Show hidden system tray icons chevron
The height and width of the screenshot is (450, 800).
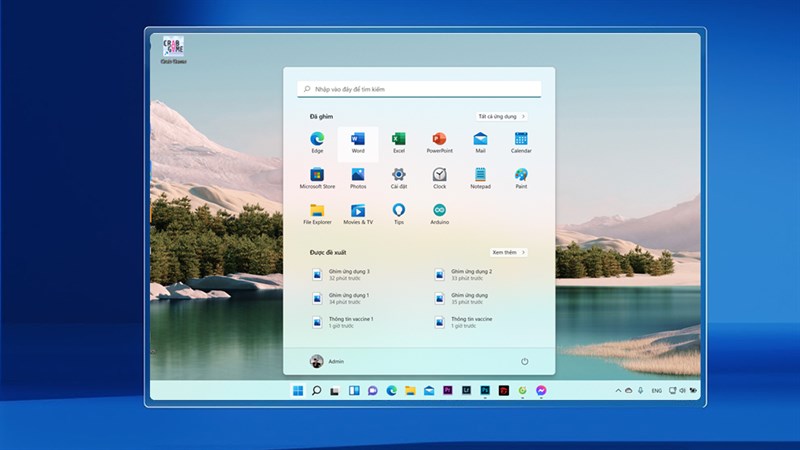click(618, 390)
